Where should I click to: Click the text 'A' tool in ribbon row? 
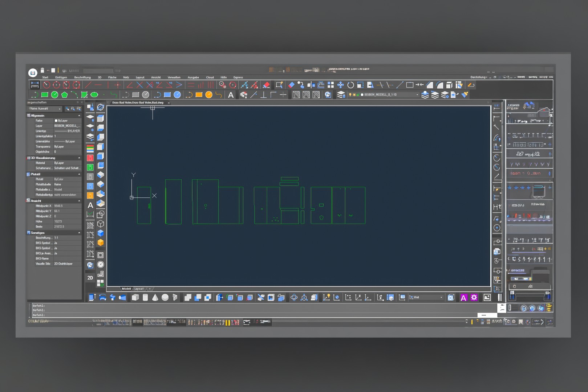click(231, 95)
